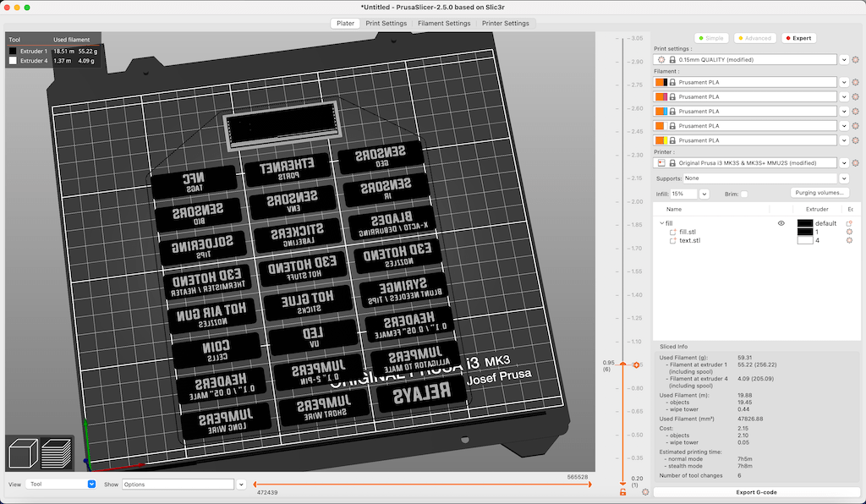This screenshot has width=866, height=504.
Task: Click the Name column header
Action: [x=674, y=209]
